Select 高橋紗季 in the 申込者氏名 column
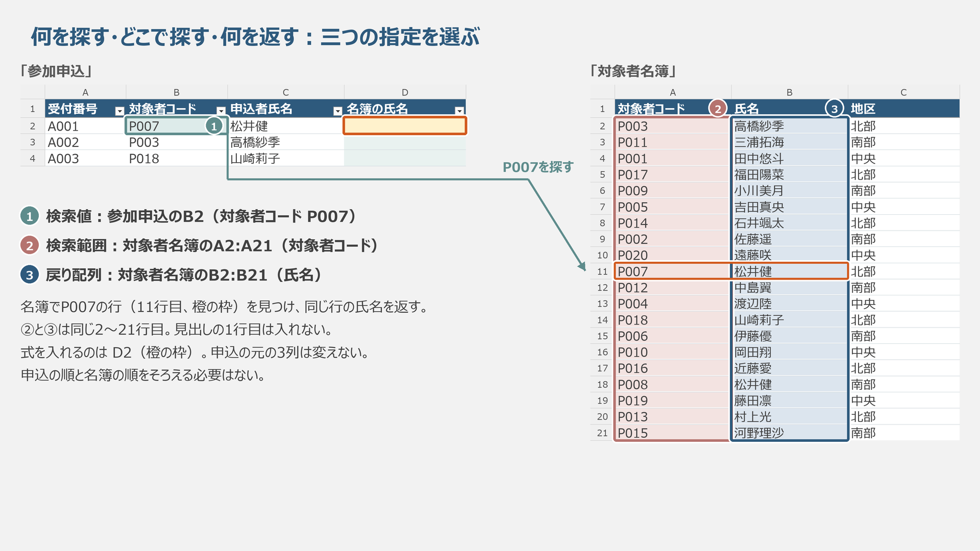Image resolution: width=980 pixels, height=551 pixels. [285, 142]
